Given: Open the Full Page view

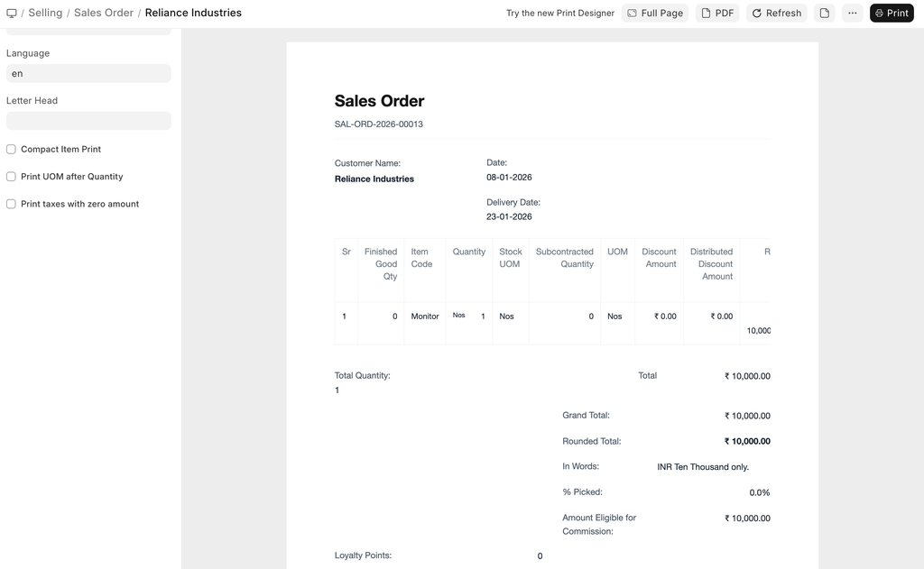Looking at the screenshot, I should pyautogui.click(x=654, y=14).
